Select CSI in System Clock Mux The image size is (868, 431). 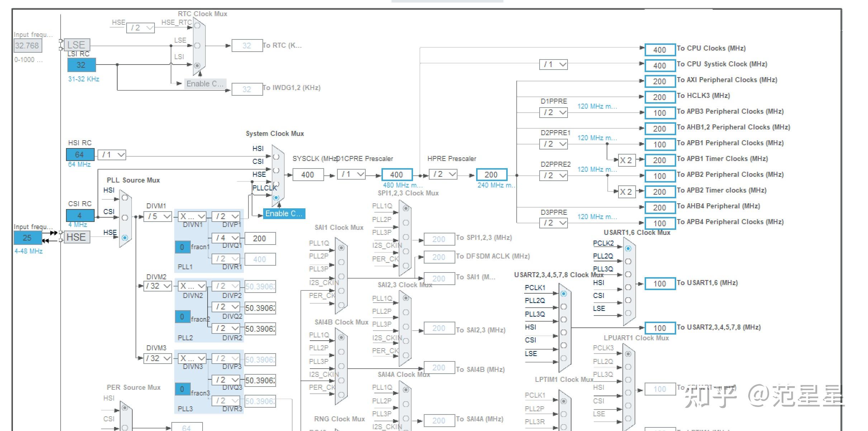[x=276, y=170]
